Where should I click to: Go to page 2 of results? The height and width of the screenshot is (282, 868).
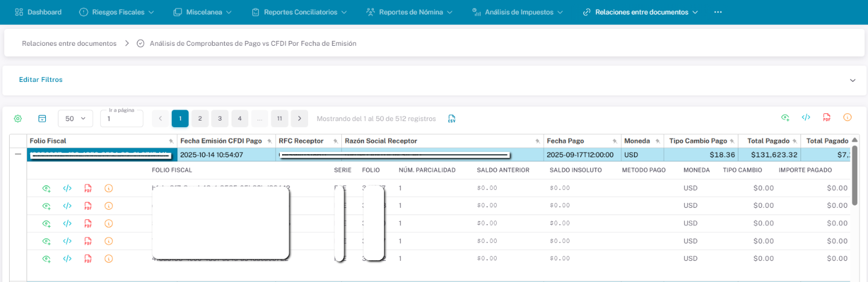coord(200,119)
